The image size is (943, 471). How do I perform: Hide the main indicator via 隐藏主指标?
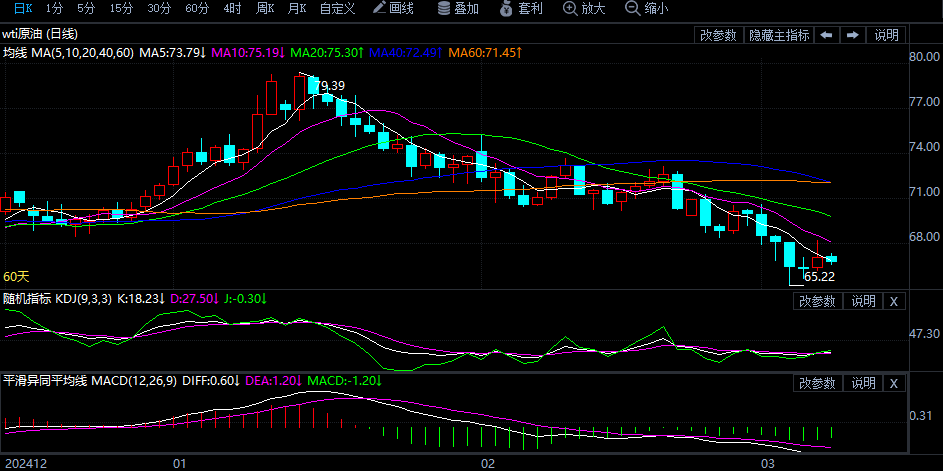[x=779, y=35]
